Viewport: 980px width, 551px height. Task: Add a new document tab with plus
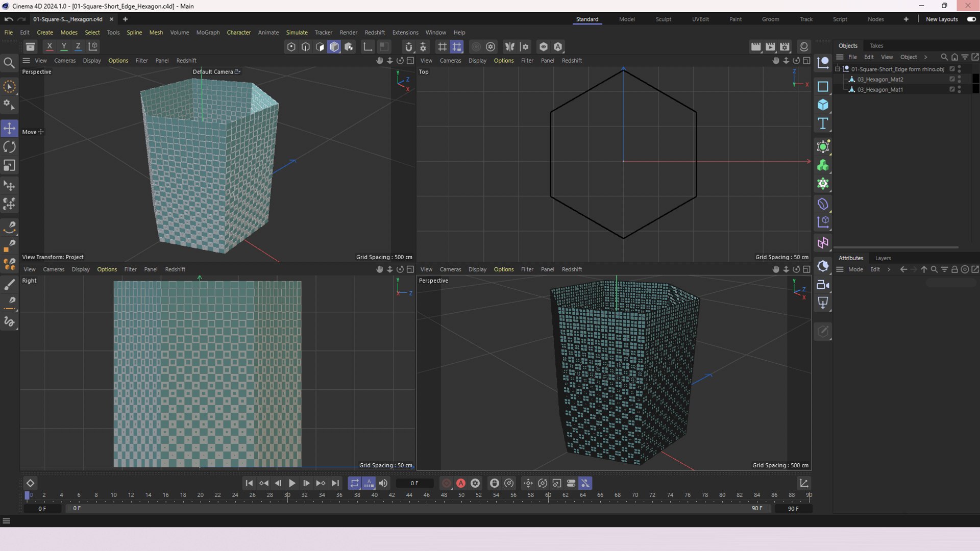(x=125, y=19)
